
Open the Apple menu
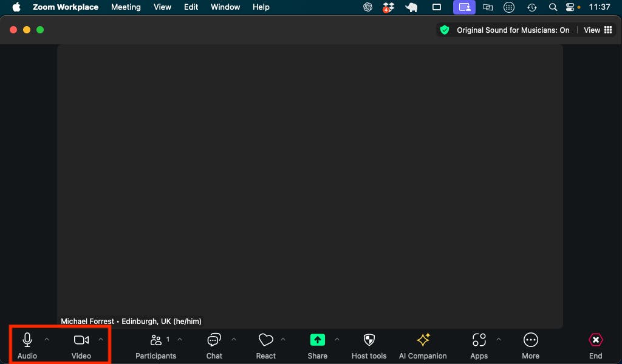pos(16,7)
